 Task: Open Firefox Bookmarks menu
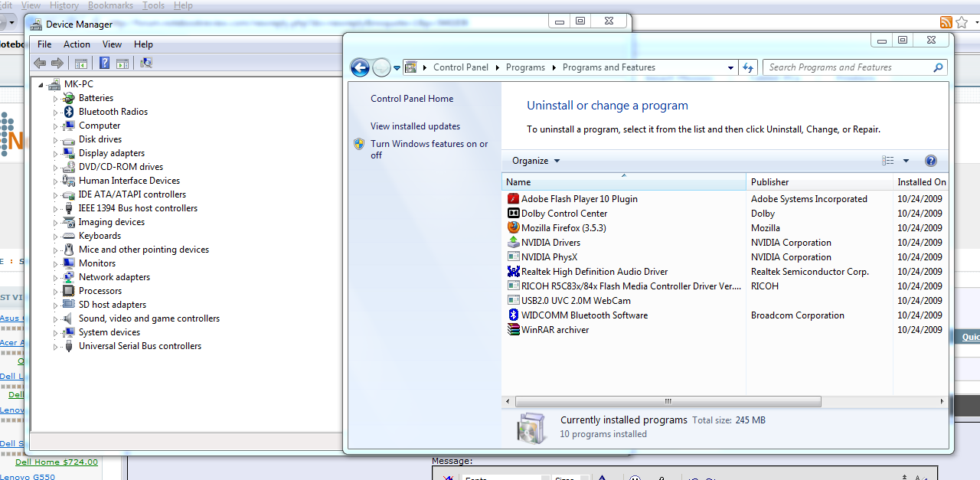[110, 5]
